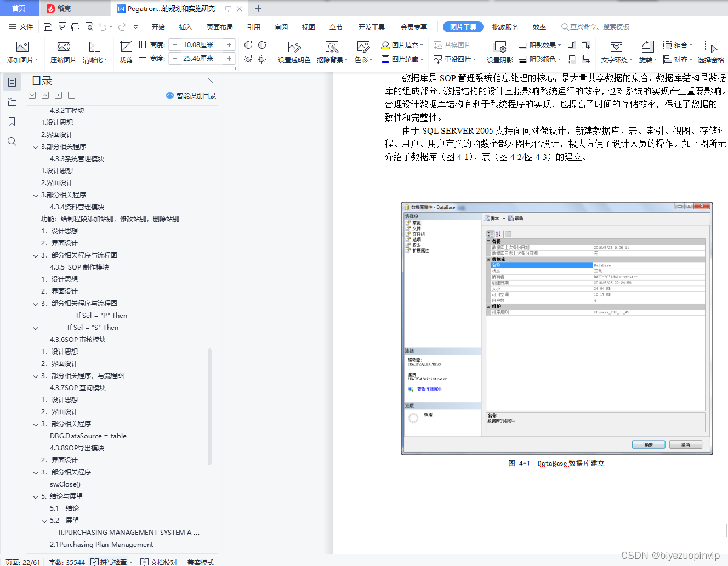Open the 开发工具 menu tab
The image size is (728, 566).
(372, 26)
